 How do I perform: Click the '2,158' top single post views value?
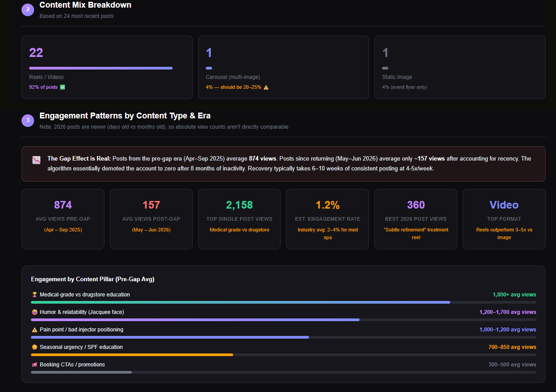[x=239, y=205]
